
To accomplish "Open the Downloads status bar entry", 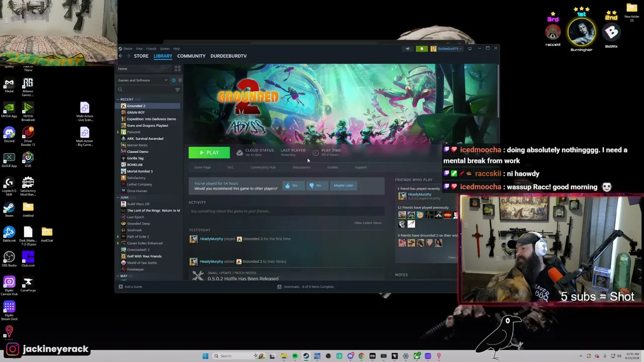I will point(305,287).
